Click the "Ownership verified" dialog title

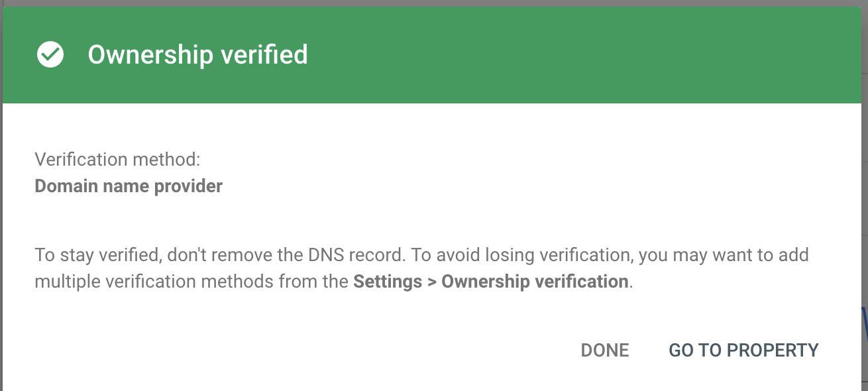tap(197, 54)
